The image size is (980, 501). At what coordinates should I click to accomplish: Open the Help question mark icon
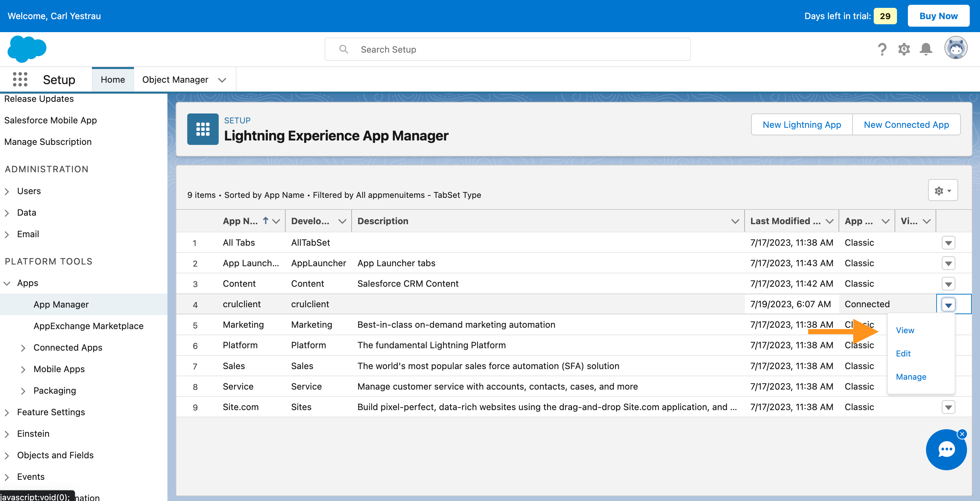click(882, 50)
